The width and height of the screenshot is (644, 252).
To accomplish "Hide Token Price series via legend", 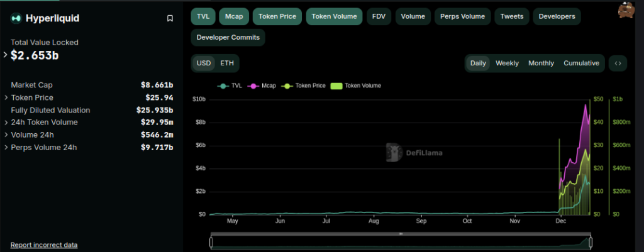I will (x=303, y=85).
